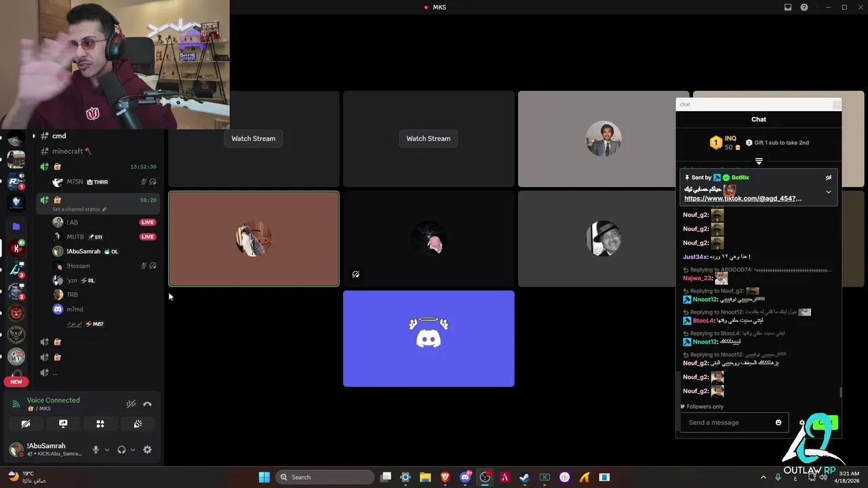This screenshot has width=868, height=488.
Task: Open Task View on the taskbar
Action: (386, 477)
